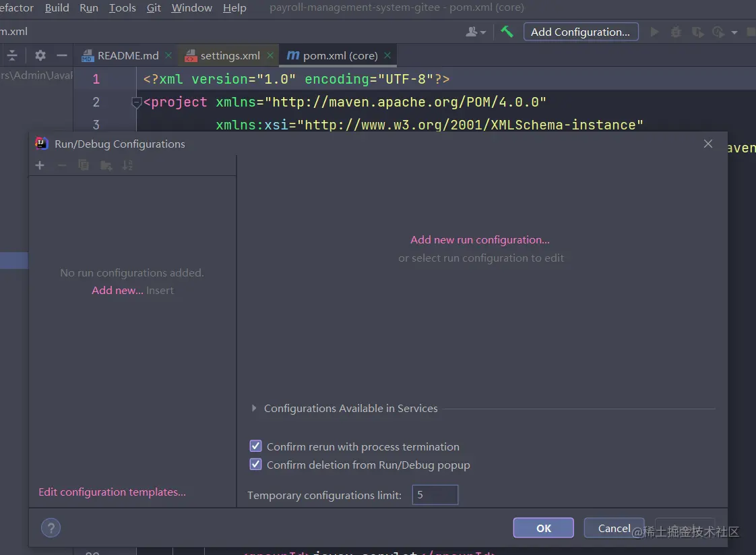
Task: Click the project panel settings gear icon
Action: click(x=40, y=55)
